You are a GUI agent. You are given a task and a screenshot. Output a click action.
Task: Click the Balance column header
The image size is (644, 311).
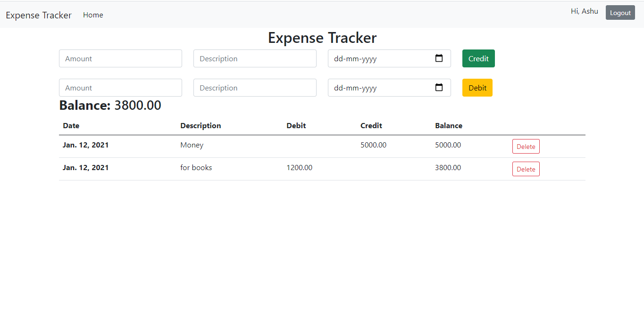coord(448,125)
